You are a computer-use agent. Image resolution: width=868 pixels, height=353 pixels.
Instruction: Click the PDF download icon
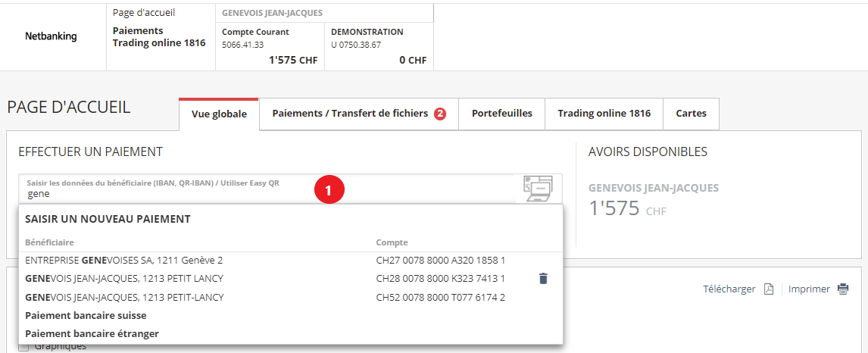point(768,289)
